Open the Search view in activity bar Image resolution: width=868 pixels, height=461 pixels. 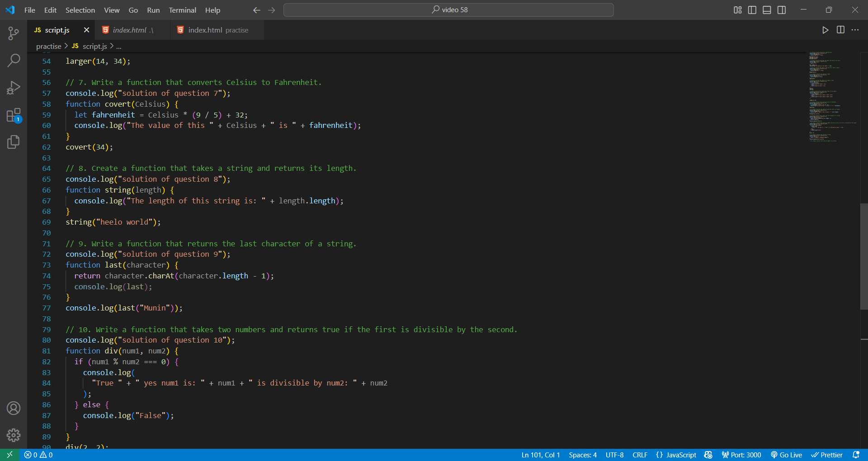14,60
